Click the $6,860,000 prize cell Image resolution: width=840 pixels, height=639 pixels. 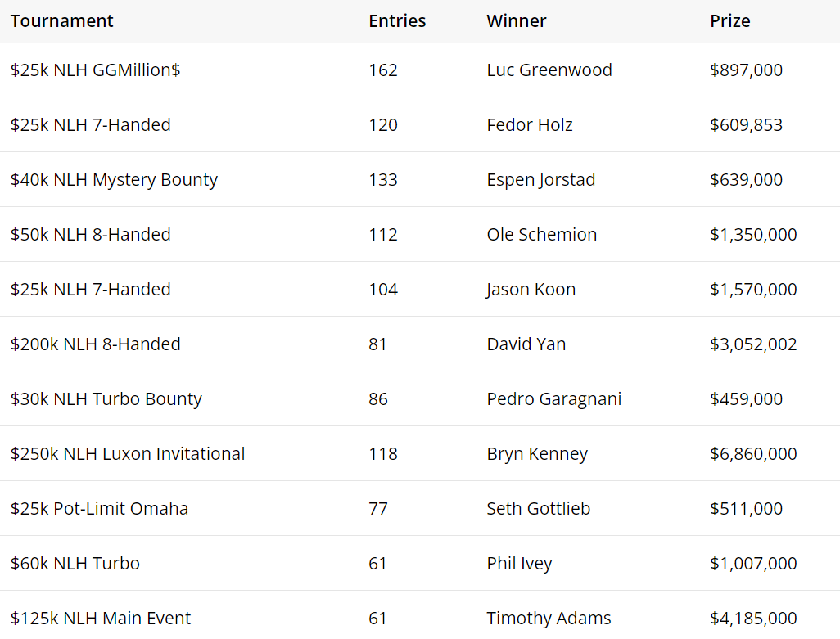[752, 454]
